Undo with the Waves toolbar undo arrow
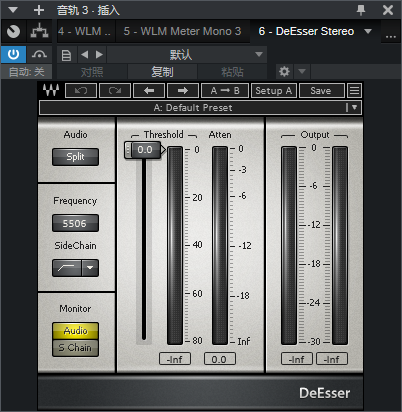402x412 pixels. 81,90
